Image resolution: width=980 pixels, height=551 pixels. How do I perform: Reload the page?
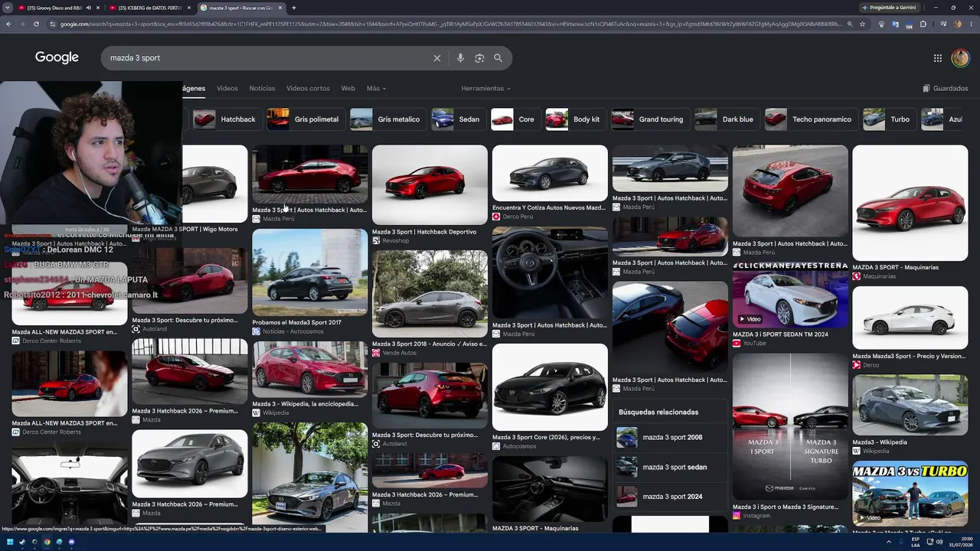tap(36, 24)
